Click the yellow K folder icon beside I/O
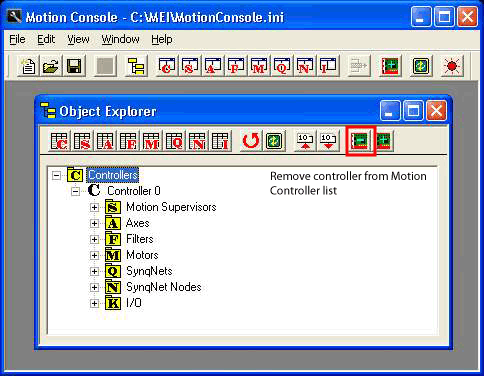484x376 pixels. pos(113,303)
